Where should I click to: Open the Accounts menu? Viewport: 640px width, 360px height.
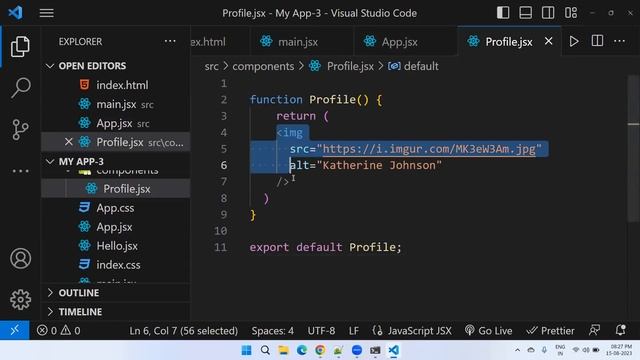[x=20, y=258]
